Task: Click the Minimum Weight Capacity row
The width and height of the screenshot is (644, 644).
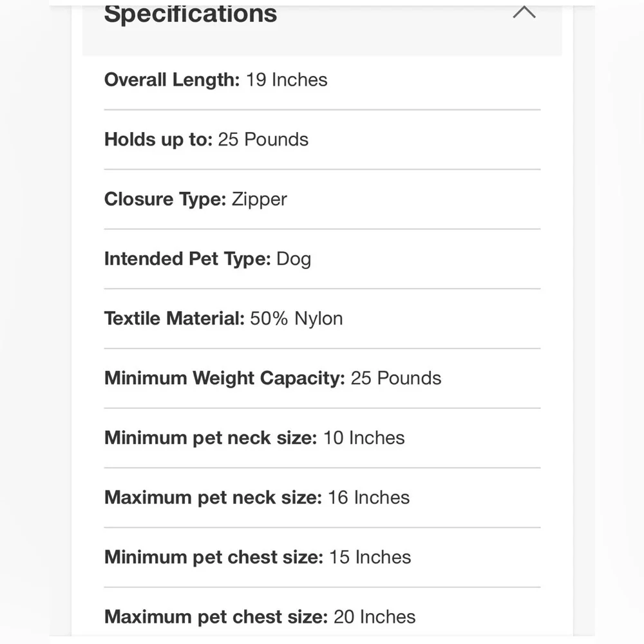Action: pyautogui.click(x=322, y=378)
